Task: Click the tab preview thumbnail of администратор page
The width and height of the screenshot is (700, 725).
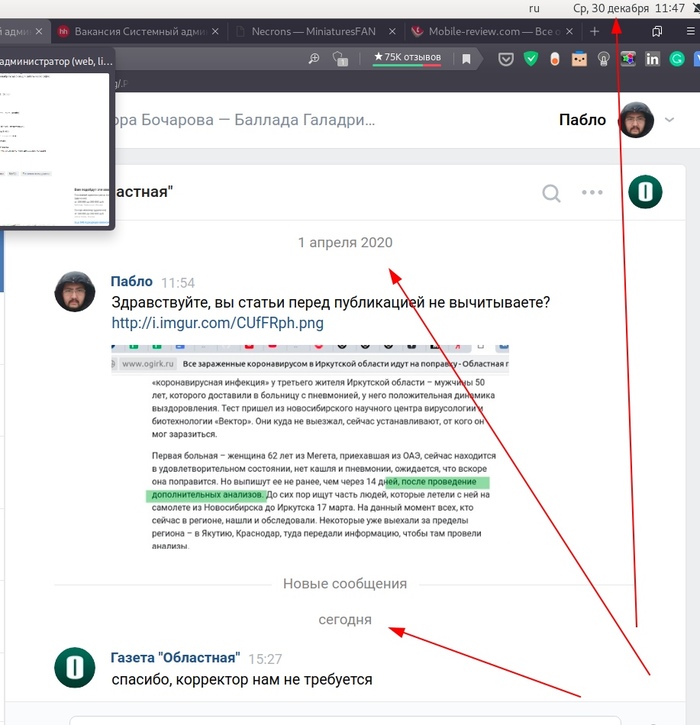Action: pyautogui.click(x=55, y=149)
